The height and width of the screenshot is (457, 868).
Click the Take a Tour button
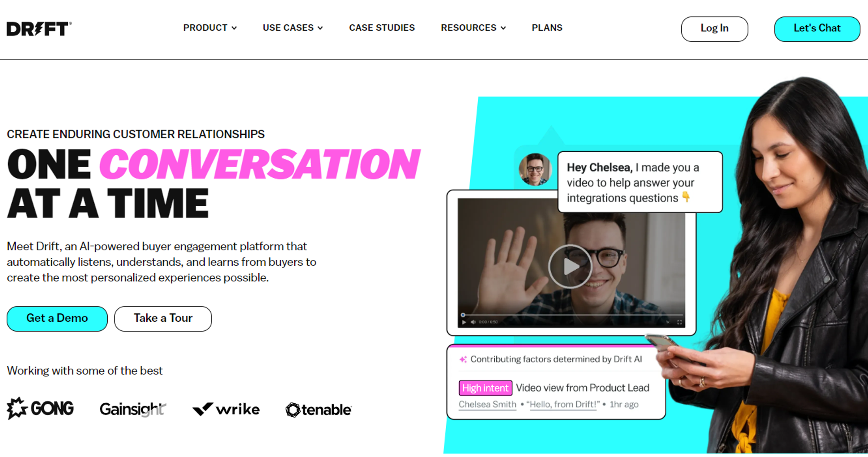click(163, 319)
